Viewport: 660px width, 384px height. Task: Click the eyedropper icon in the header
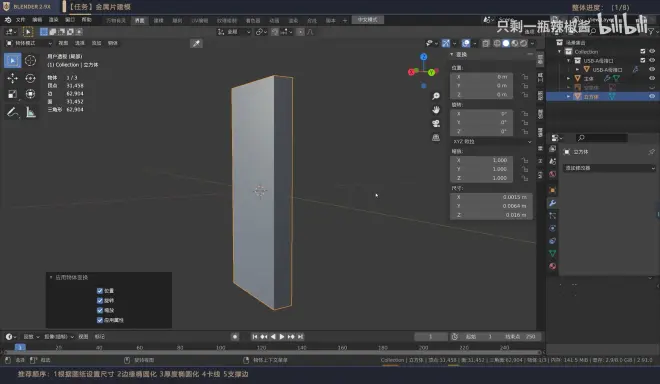(x=196, y=43)
